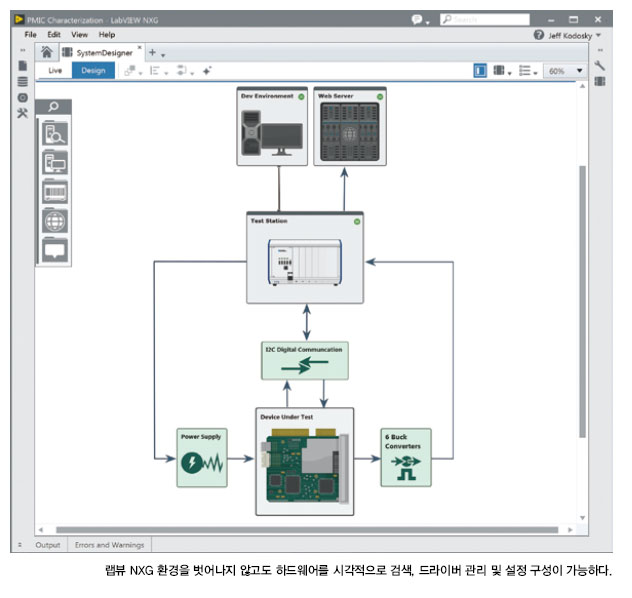Image resolution: width=632 pixels, height=598 pixels.
Task: Click the arrange objects toolbar icon
Action: click(x=130, y=71)
